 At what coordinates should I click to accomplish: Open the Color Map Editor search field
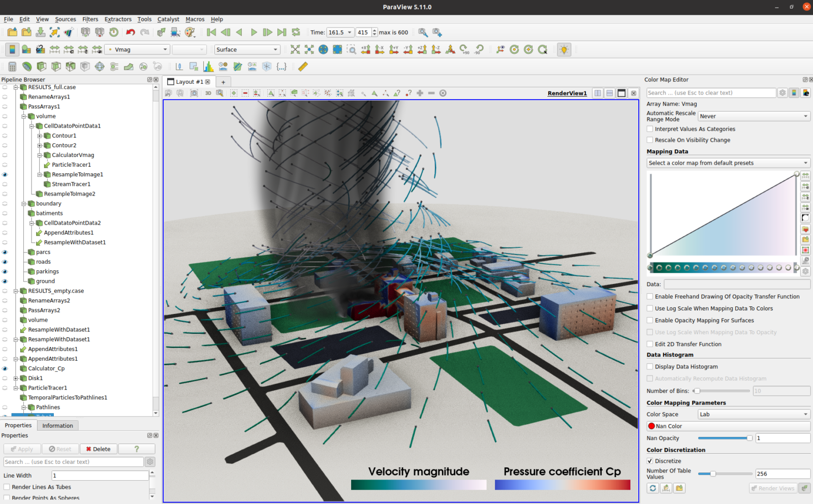point(710,92)
